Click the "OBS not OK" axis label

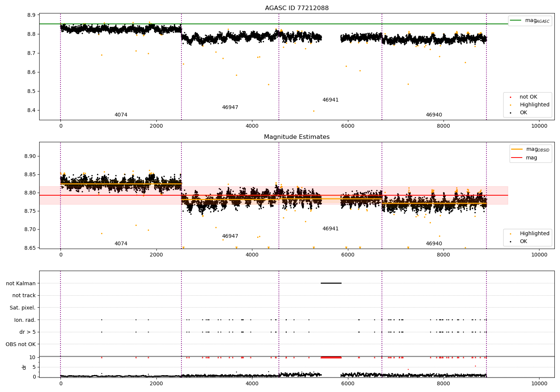[x=21, y=344]
